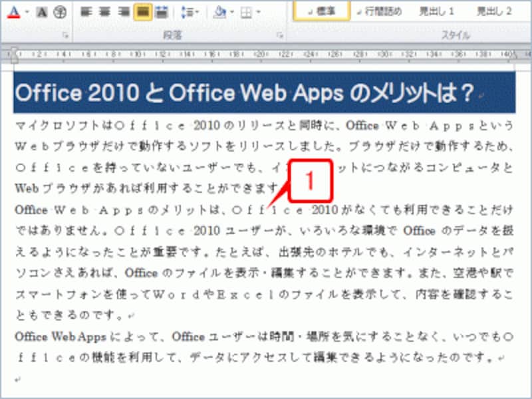
Task: Apply shading with the paint bucket icon
Action: pos(220,13)
